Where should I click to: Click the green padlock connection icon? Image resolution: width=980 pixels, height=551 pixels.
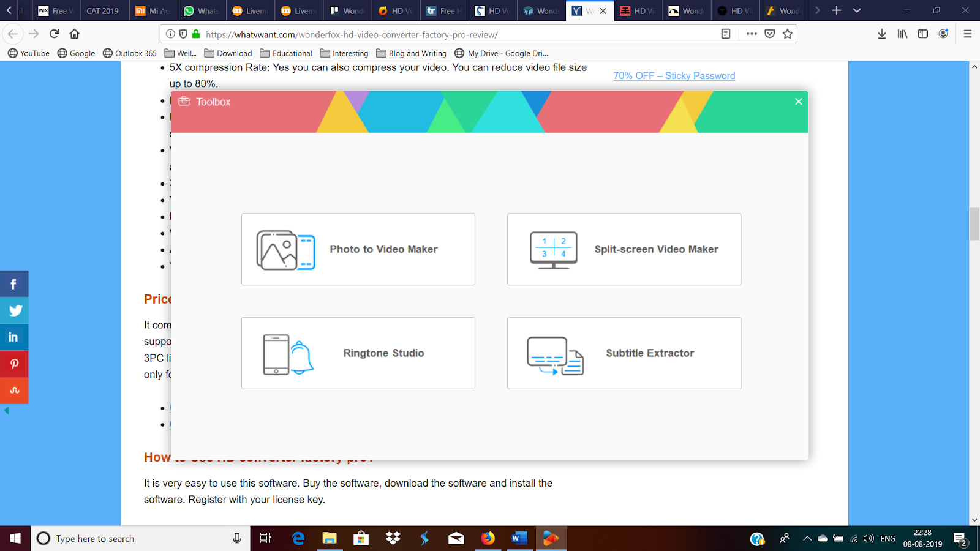(196, 34)
